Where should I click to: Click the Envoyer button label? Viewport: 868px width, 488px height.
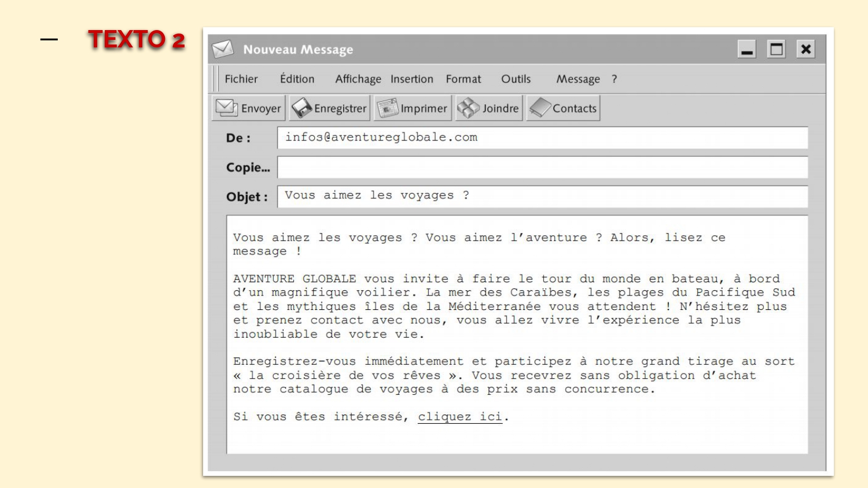coord(261,109)
